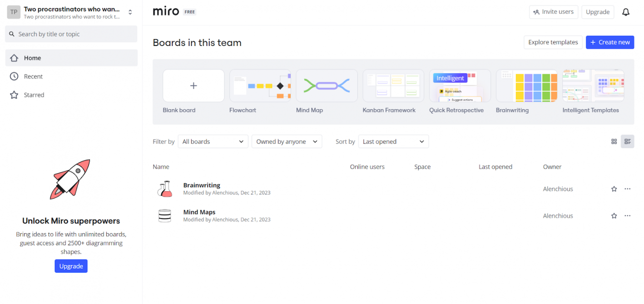
Task: Open the All boards filter dropdown
Action: tap(213, 142)
